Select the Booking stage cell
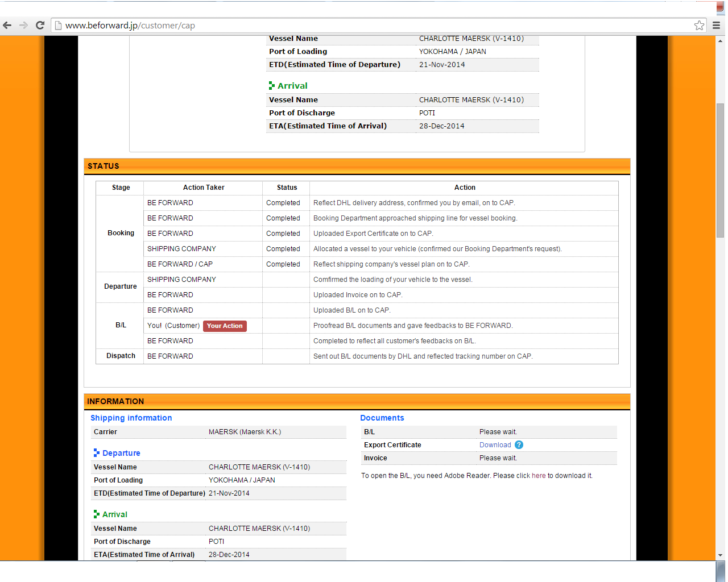 [x=121, y=233]
